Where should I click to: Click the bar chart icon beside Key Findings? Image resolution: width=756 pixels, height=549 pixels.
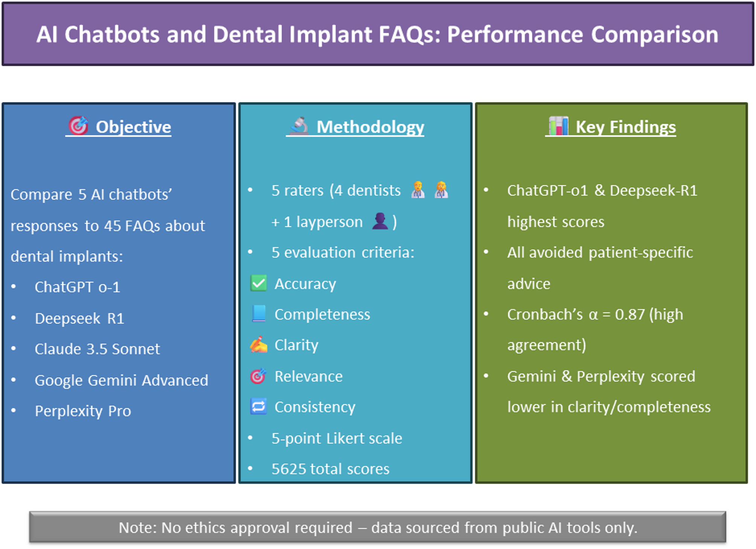click(558, 126)
